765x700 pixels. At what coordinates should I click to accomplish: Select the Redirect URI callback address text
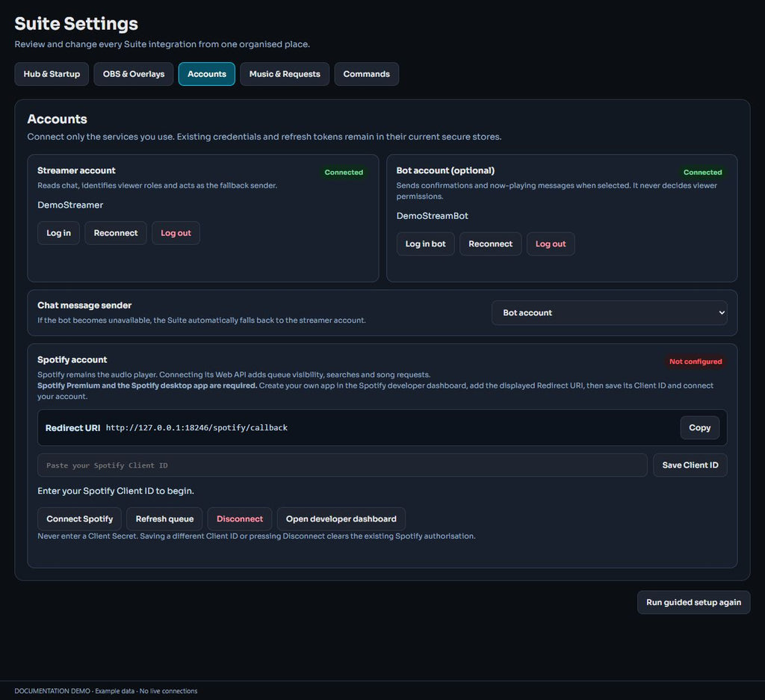(x=196, y=428)
